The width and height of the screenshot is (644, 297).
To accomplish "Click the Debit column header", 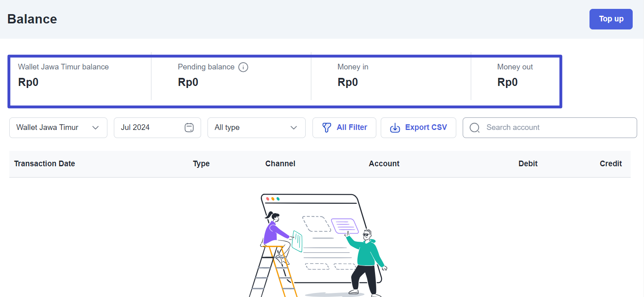I will point(527,163).
